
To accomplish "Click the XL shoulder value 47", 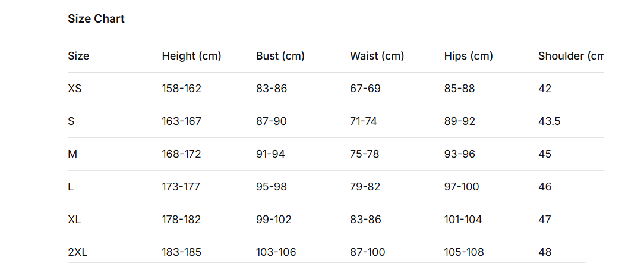I will tap(545, 220).
